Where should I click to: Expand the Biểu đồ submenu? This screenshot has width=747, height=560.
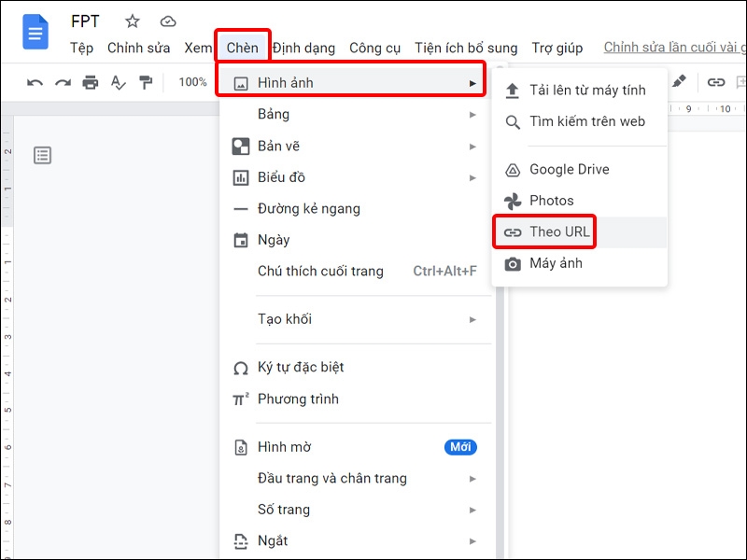click(x=356, y=177)
